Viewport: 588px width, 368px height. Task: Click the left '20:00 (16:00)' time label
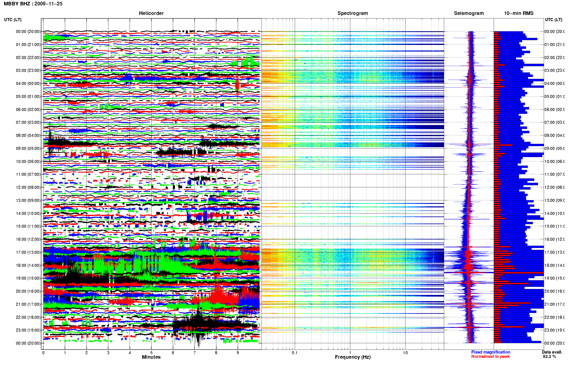coord(28,291)
